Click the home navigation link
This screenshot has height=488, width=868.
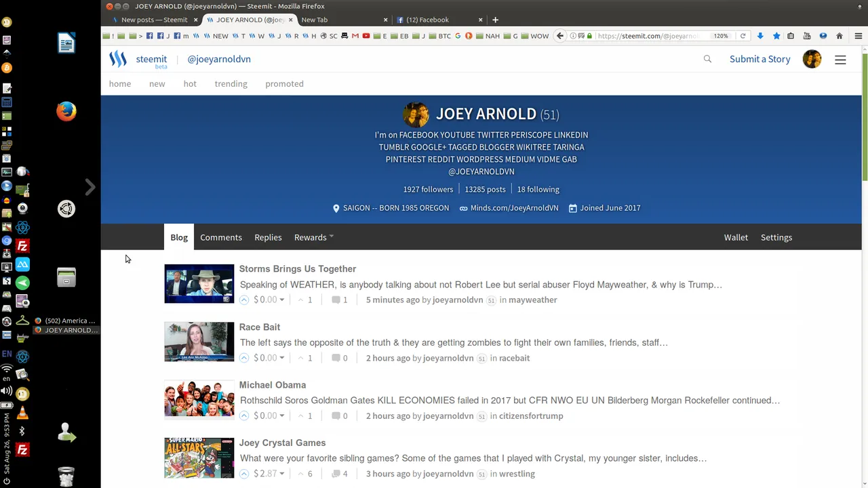tap(120, 84)
